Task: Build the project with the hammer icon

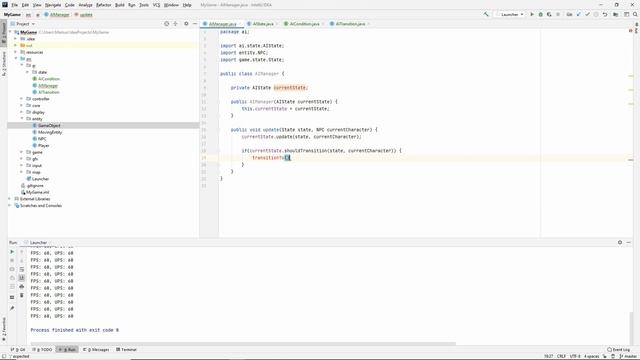Action: coord(486,14)
